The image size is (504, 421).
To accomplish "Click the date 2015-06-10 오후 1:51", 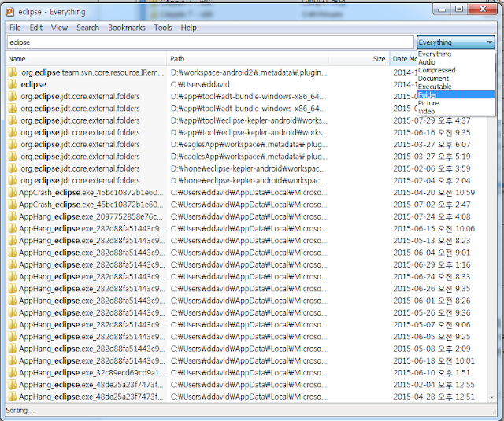I will 432,373.
